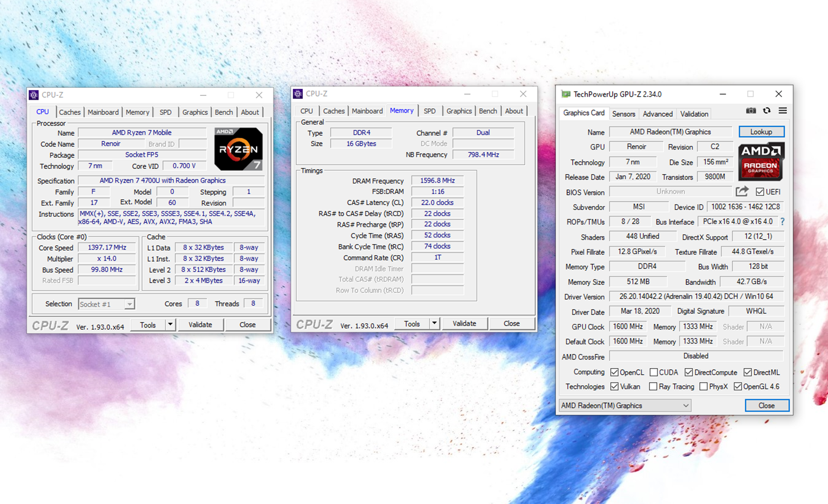The width and height of the screenshot is (828, 504).
Task: Click the GPU-Z Name field value
Action: pos(671,132)
